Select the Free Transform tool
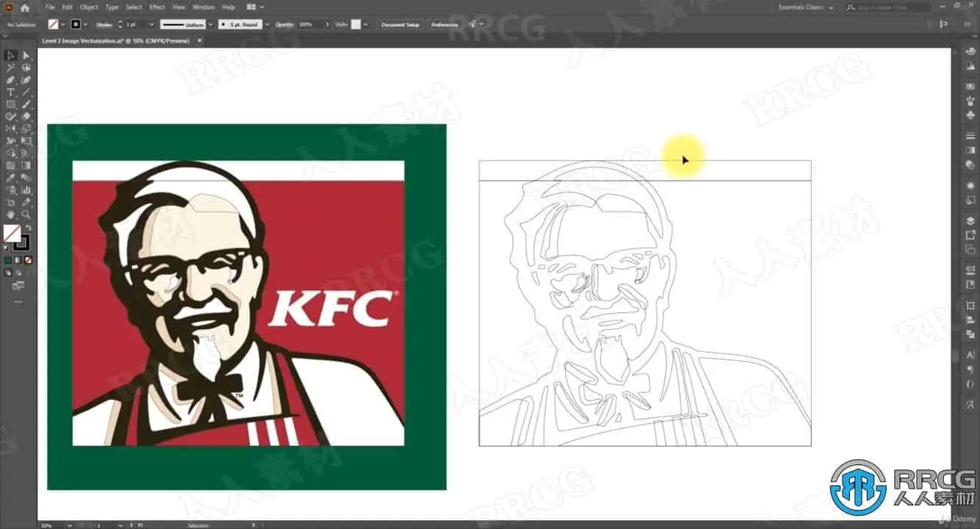Image resolution: width=980 pixels, height=529 pixels. 26,140
